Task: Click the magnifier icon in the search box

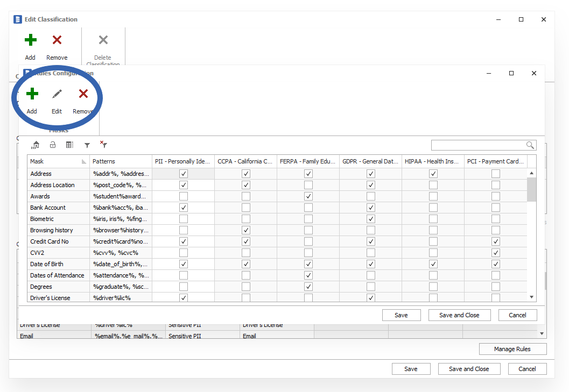Action: coord(530,145)
